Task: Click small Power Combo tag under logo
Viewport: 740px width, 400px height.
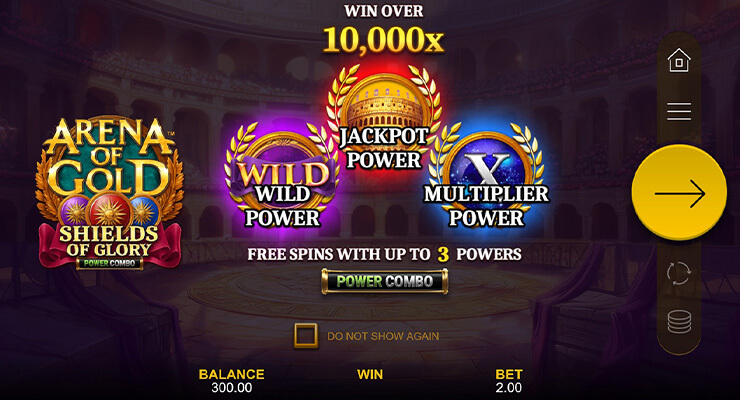Action: coord(109,263)
